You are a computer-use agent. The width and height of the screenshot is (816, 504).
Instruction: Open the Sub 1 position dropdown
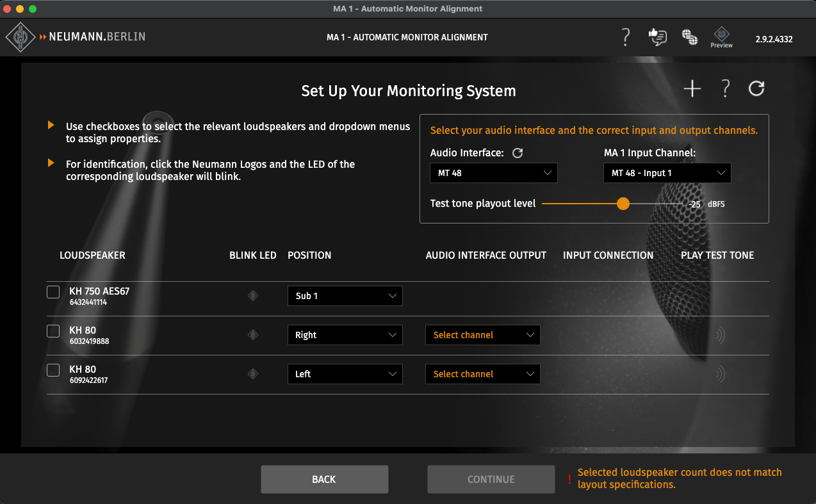[345, 296]
